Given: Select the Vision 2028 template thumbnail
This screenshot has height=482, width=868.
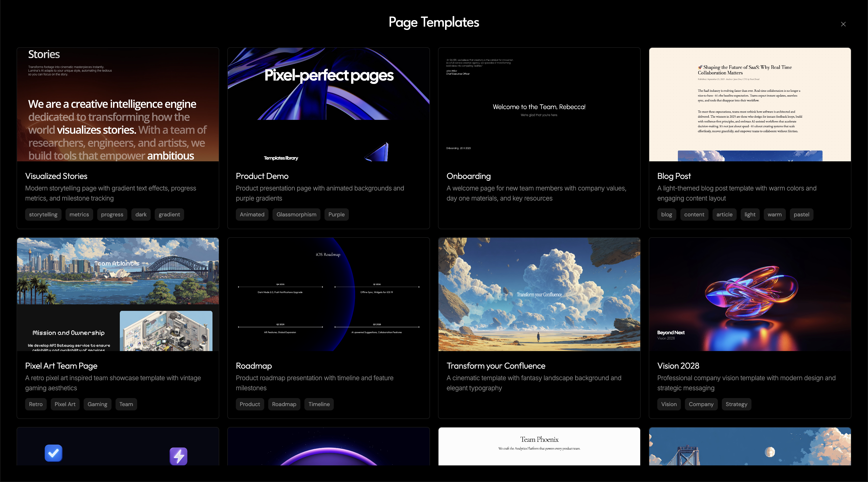Looking at the screenshot, I should (750, 294).
